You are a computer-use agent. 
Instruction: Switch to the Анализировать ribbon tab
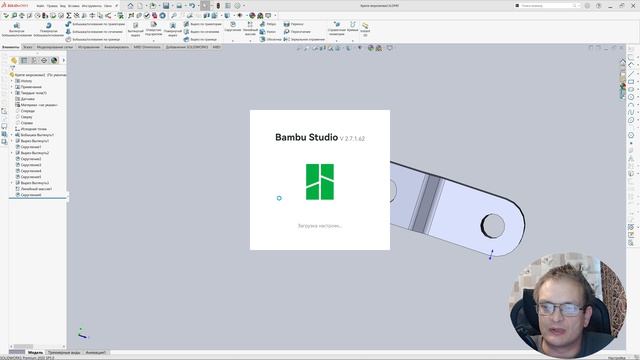(116, 47)
